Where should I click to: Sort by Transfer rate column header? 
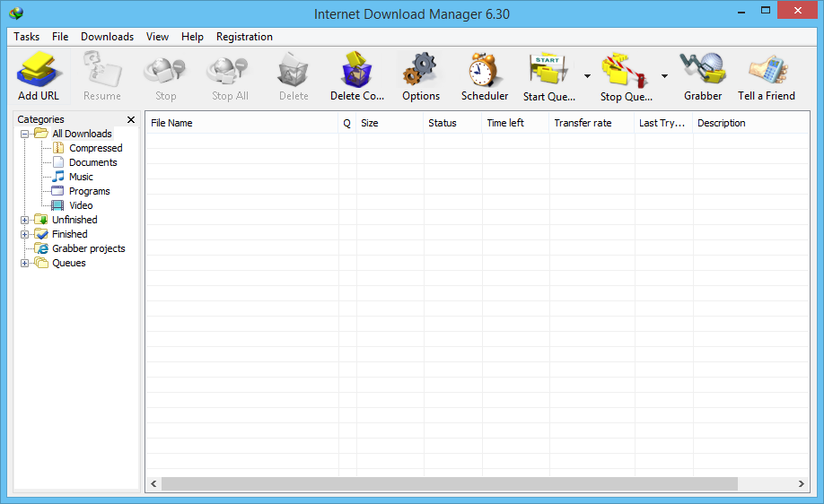592,123
